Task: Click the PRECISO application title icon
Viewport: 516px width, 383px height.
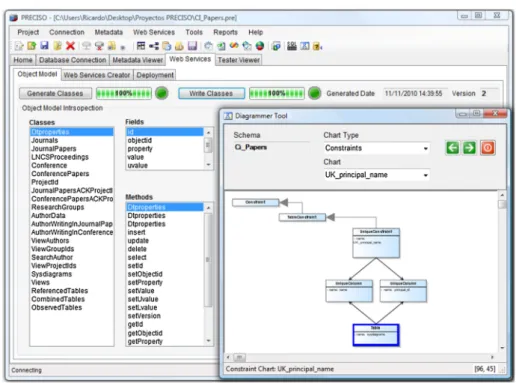Action: pos(14,18)
